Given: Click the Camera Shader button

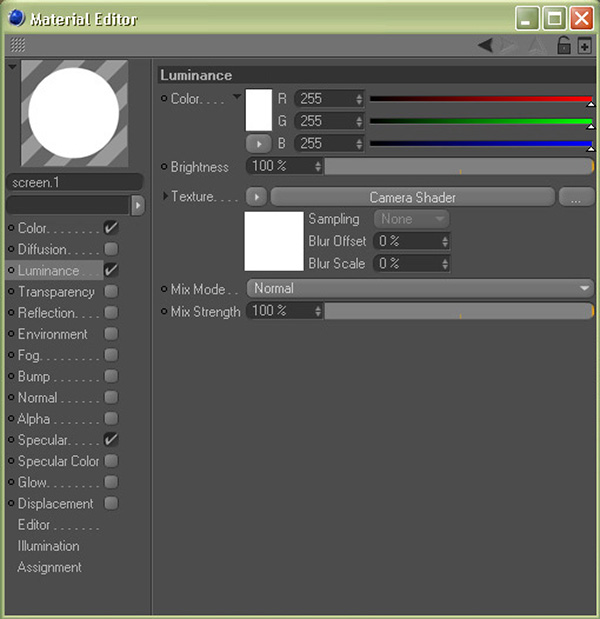Looking at the screenshot, I should click(412, 197).
